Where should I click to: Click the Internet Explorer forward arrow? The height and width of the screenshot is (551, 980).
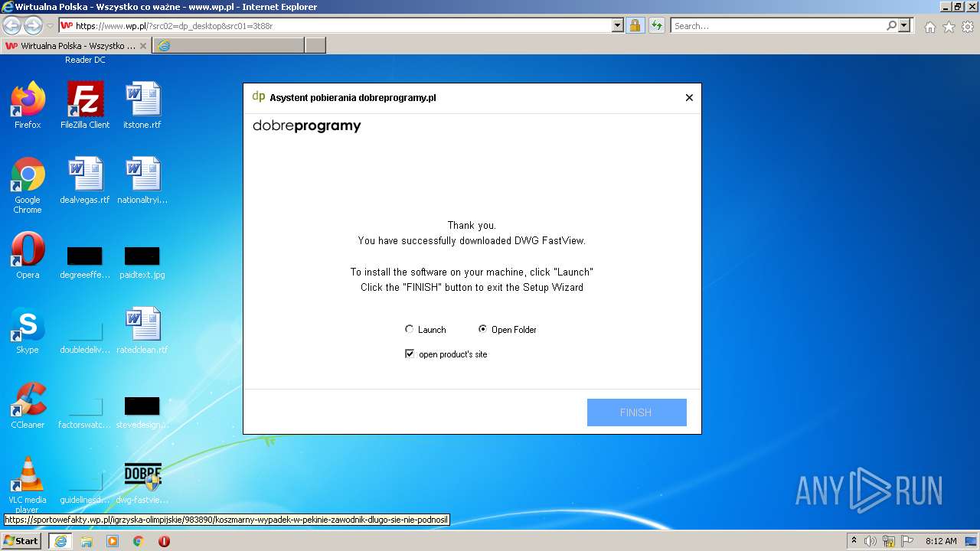tap(33, 25)
